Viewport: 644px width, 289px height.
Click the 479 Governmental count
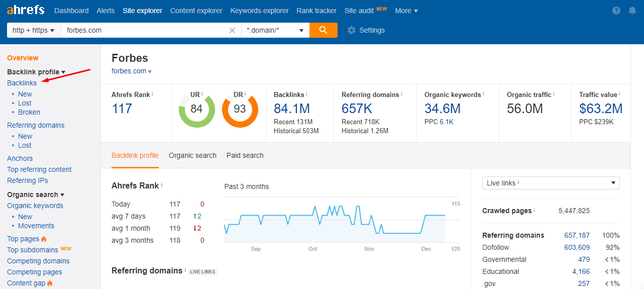pyautogui.click(x=584, y=259)
